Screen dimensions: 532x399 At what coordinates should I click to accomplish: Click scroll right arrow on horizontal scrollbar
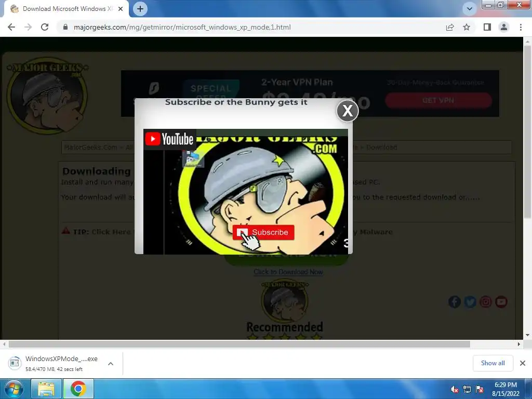click(x=518, y=344)
